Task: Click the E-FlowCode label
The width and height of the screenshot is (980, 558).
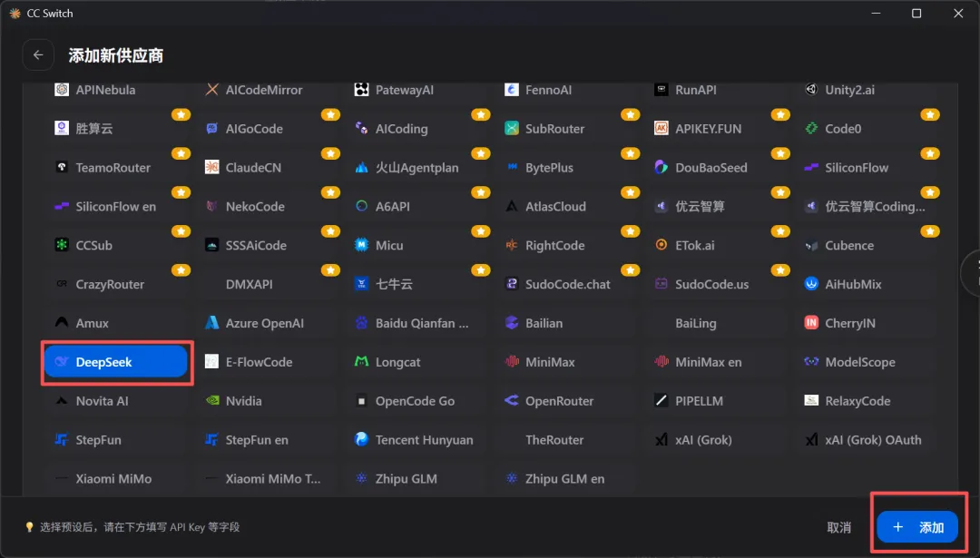Action: pos(259,362)
